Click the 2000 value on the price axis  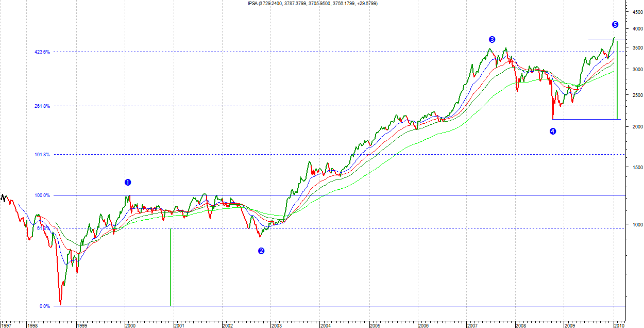click(x=637, y=127)
